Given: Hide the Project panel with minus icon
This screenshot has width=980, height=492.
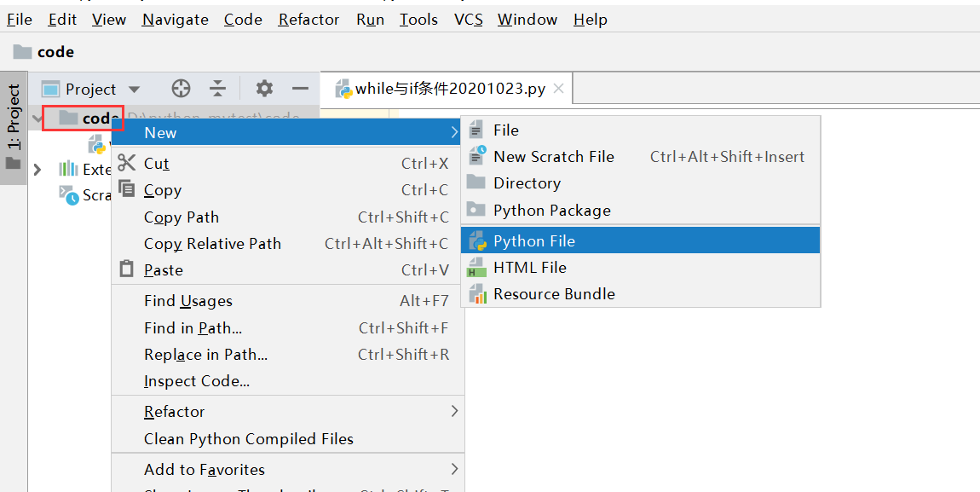Looking at the screenshot, I should click(300, 89).
